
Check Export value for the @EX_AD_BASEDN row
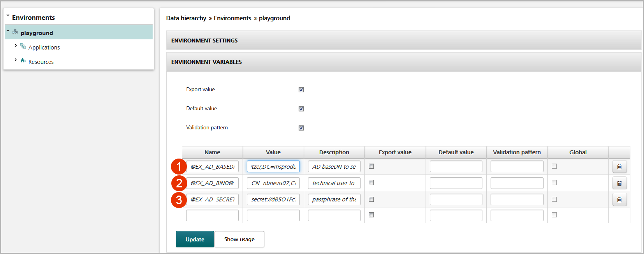371,166
